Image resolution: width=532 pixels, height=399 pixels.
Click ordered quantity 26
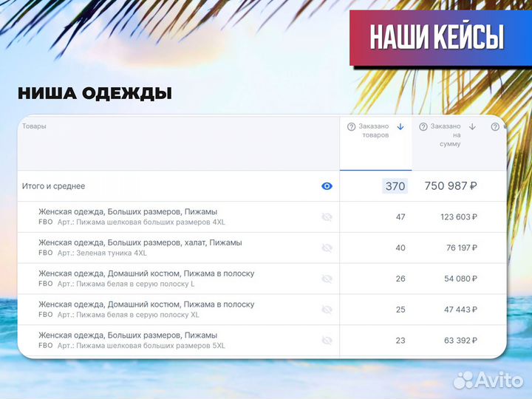tap(400, 279)
